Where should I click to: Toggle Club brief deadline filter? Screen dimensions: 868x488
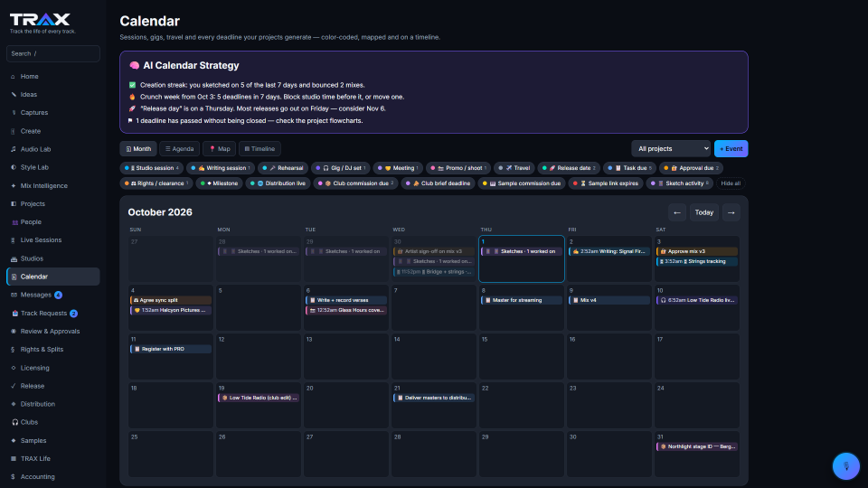[438, 183]
